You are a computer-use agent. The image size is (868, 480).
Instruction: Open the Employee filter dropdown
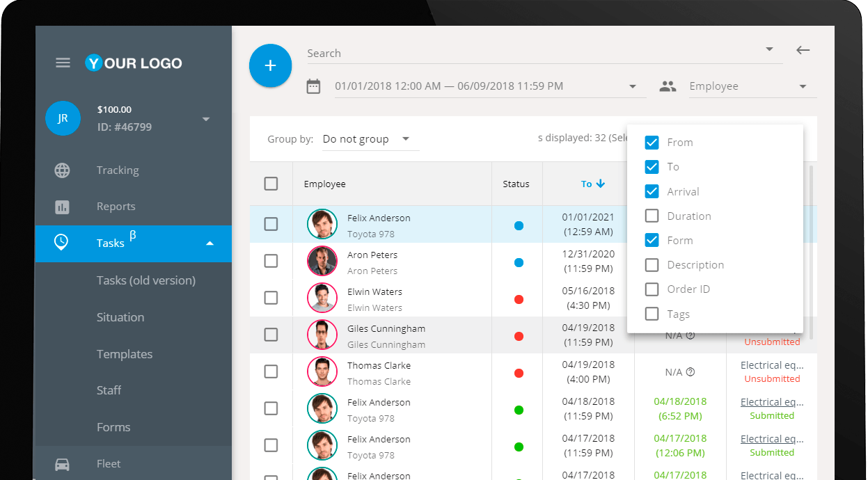pyautogui.click(x=752, y=87)
